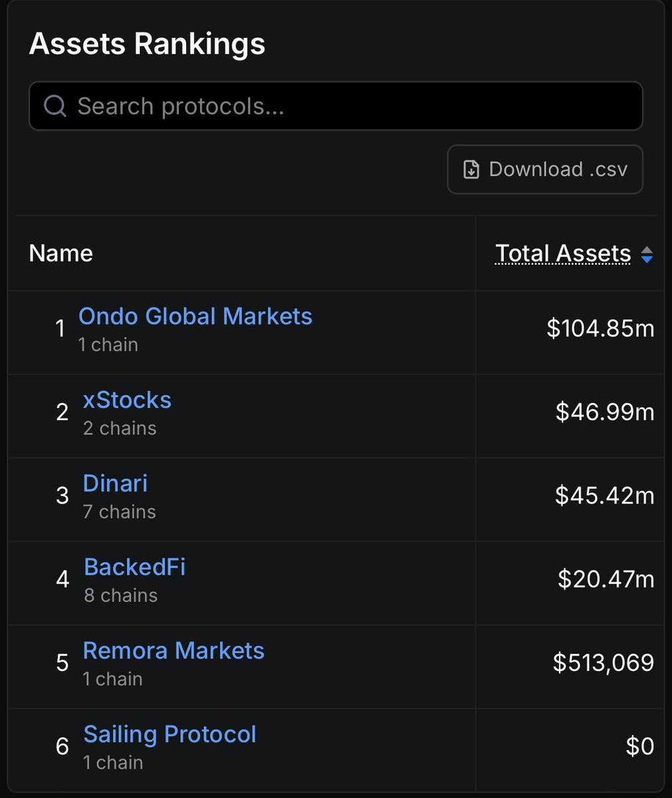
Task: Open the Dinari protocol page
Action: 115,483
